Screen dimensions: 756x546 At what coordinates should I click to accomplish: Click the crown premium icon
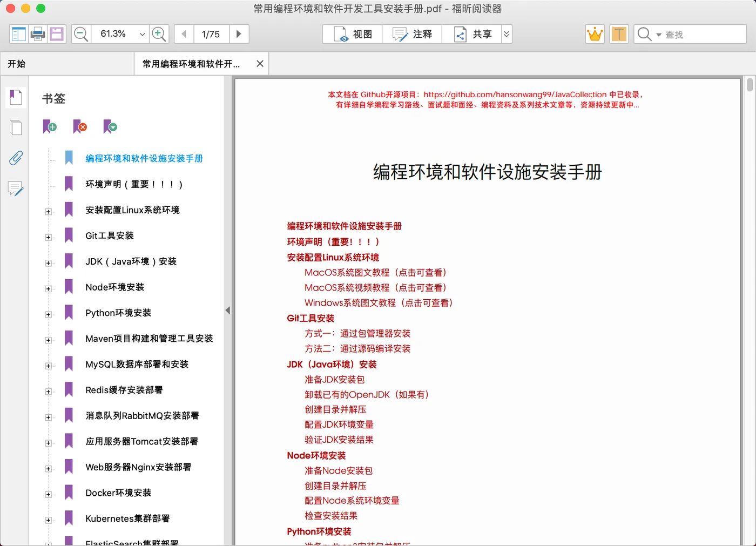tap(595, 34)
